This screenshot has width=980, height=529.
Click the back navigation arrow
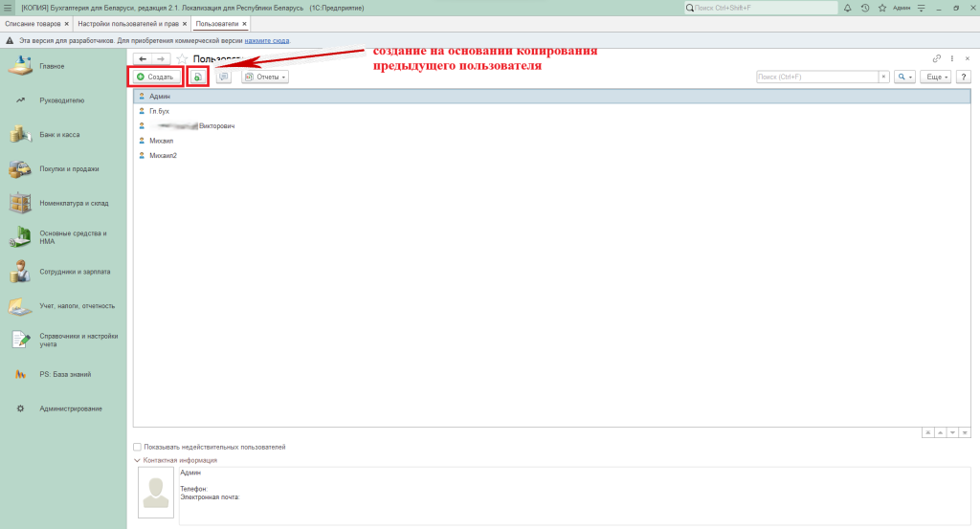point(143,59)
